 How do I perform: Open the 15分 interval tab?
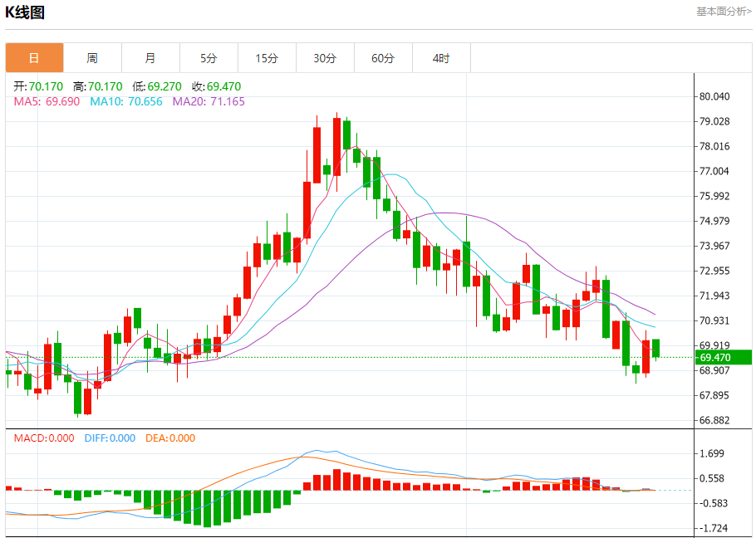267,58
